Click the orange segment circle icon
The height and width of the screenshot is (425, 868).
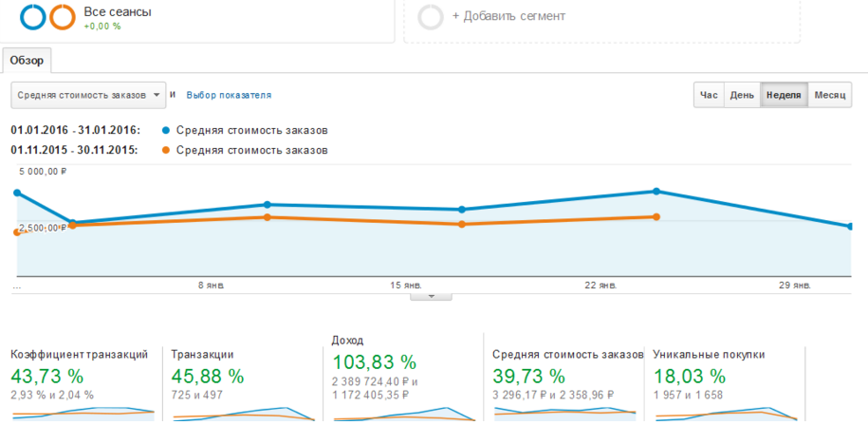click(x=63, y=17)
